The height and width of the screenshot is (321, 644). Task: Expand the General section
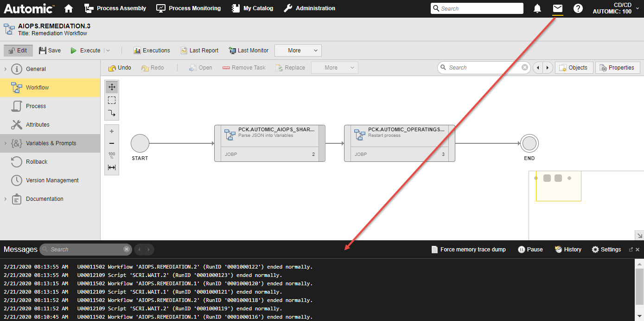pyautogui.click(x=6, y=69)
